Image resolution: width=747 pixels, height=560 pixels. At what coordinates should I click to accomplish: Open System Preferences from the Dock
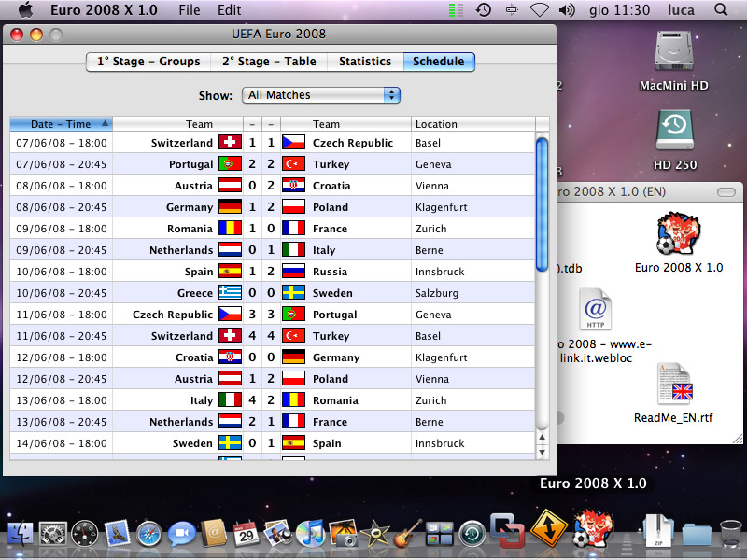(53, 533)
